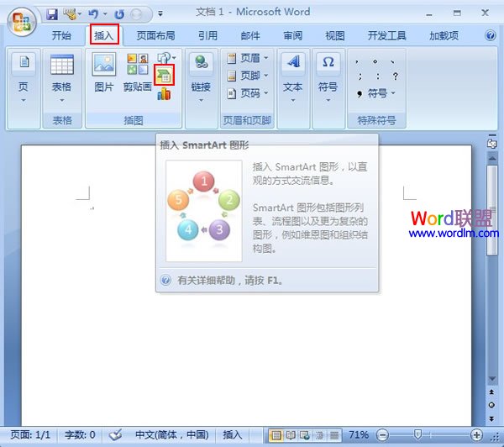Toggle 插入 overtype mode in status bar

pos(233,435)
